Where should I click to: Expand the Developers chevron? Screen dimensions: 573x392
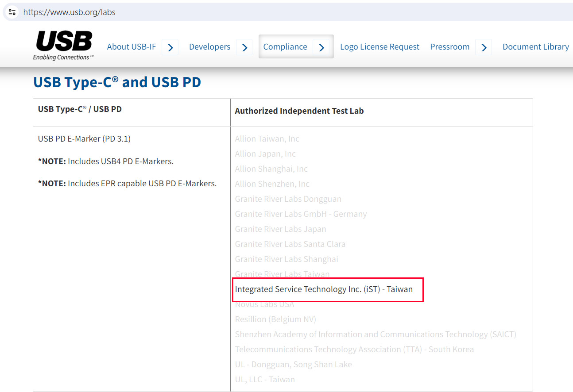pyautogui.click(x=244, y=47)
